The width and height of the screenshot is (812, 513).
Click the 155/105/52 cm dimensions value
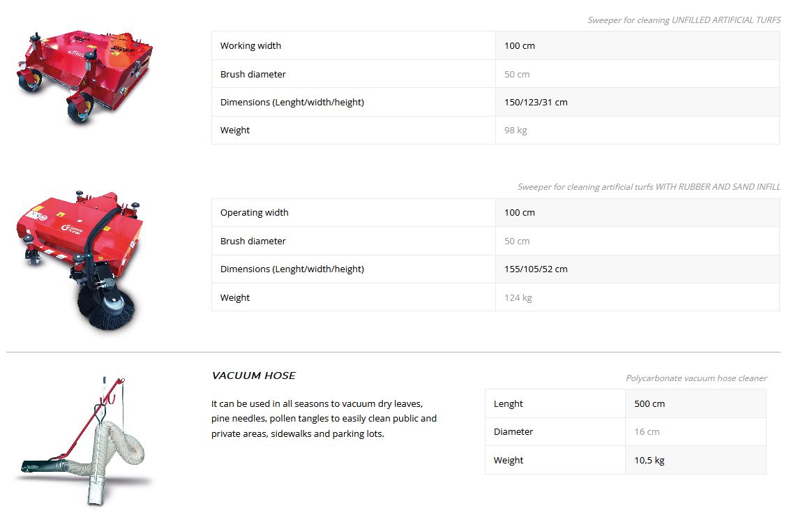tap(535, 269)
